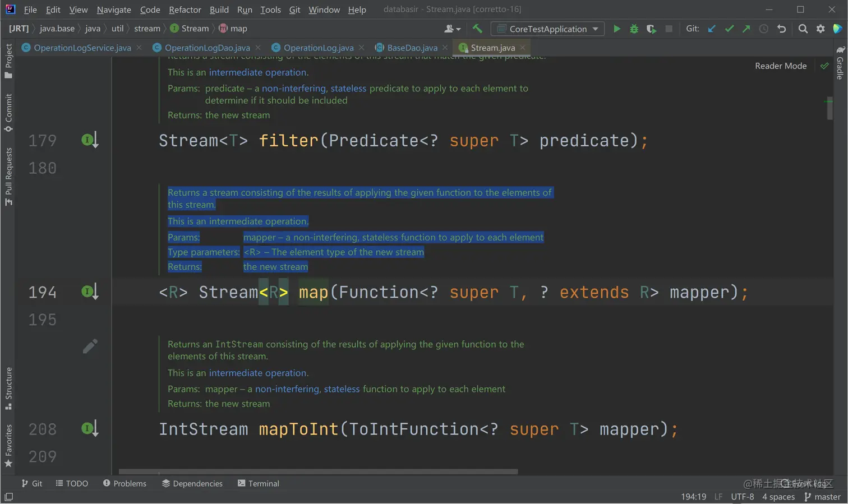The image size is (848, 504).
Task: Click the Stop square button
Action: [669, 29]
